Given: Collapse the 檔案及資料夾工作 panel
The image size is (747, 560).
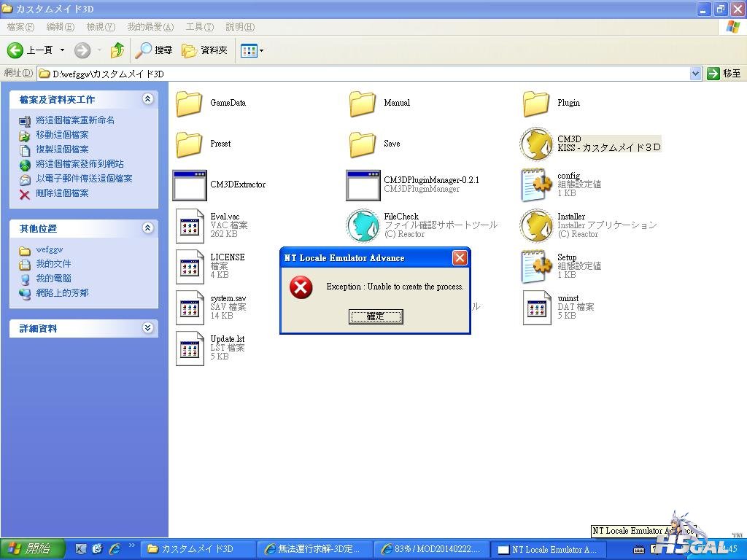Looking at the screenshot, I should click(x=147, y=99).
